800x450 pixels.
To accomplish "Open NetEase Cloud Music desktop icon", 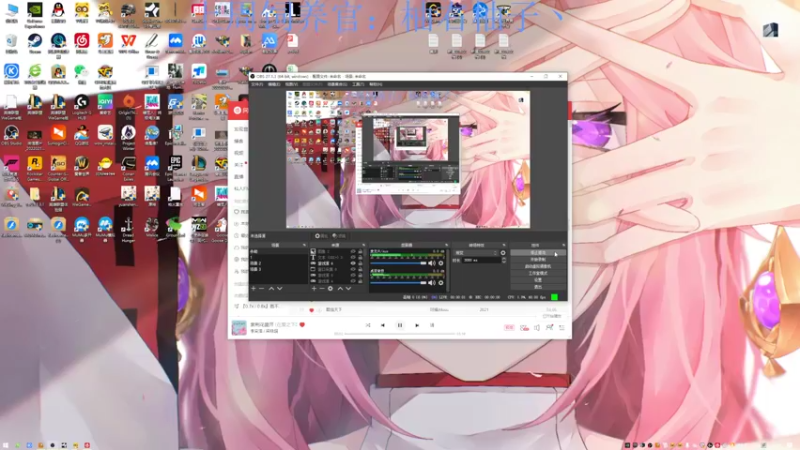I will click(82, 43).
